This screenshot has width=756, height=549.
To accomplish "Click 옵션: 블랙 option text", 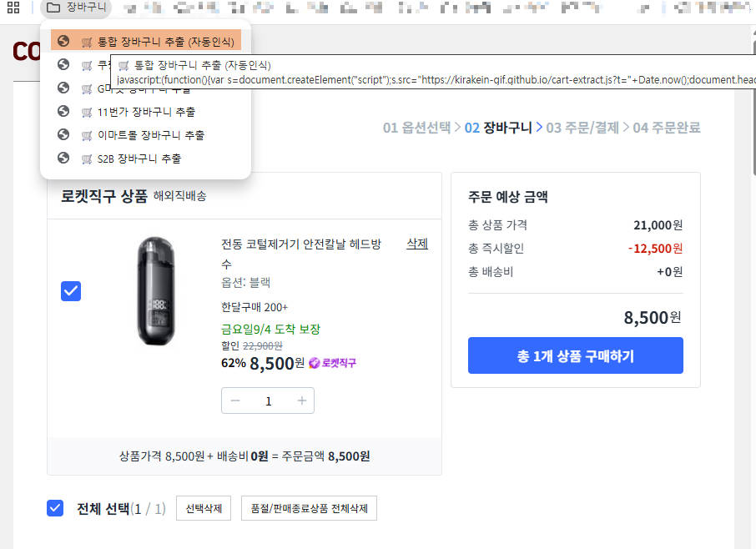I will coord(245,283).
